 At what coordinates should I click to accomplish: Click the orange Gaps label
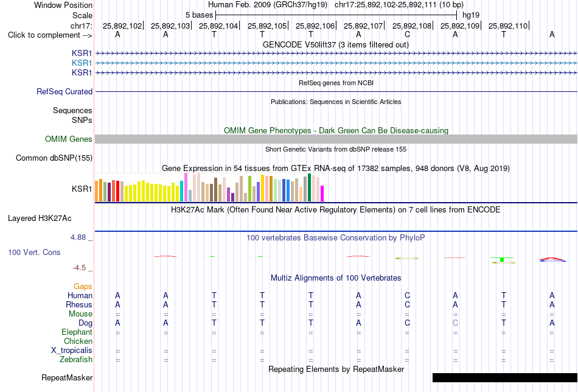coord(83,287)
